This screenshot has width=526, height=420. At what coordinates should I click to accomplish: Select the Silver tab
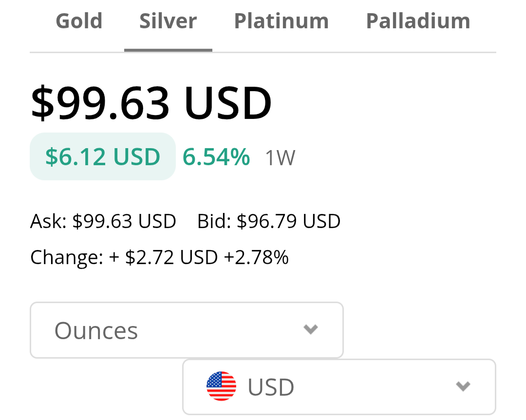[168, 21]
